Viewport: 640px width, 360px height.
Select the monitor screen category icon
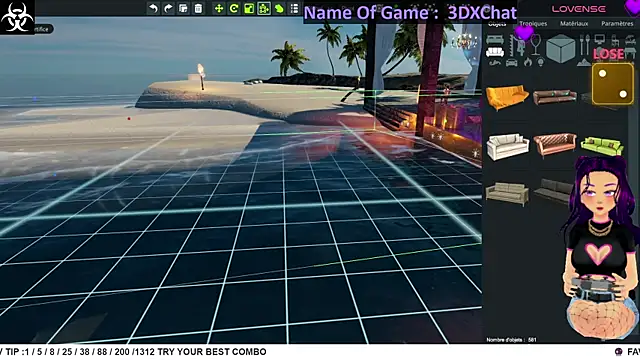click(x=600, y=40)
